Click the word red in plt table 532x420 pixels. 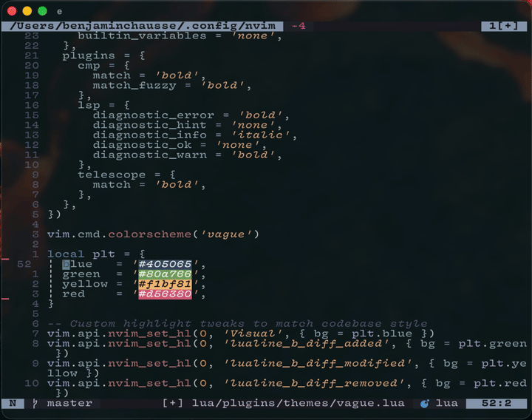74,294
